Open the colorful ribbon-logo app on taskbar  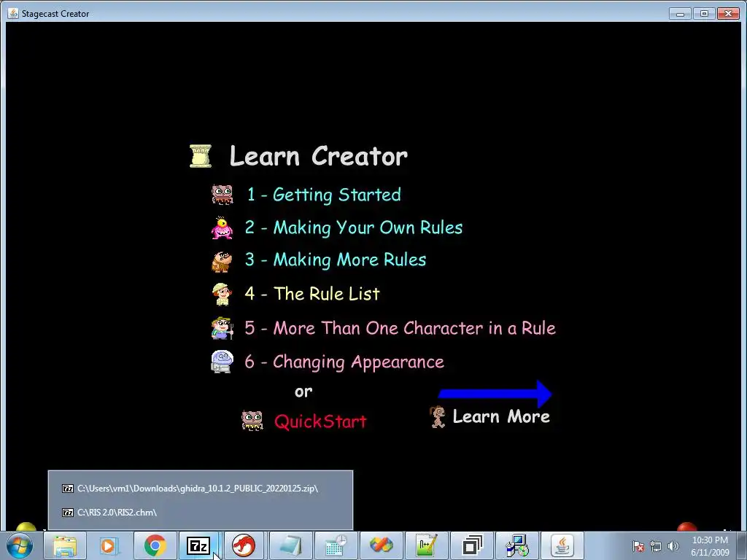[x=380, y=546]
